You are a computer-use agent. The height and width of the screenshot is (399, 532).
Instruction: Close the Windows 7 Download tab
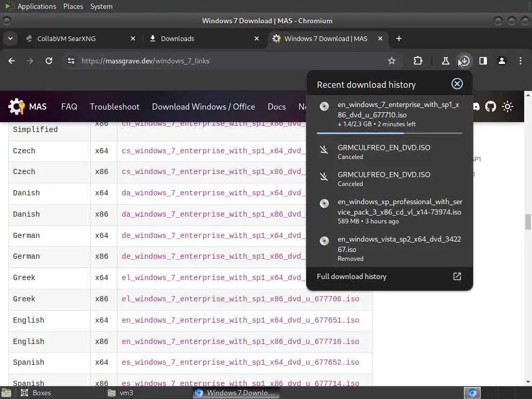click(x=380, y=38)
